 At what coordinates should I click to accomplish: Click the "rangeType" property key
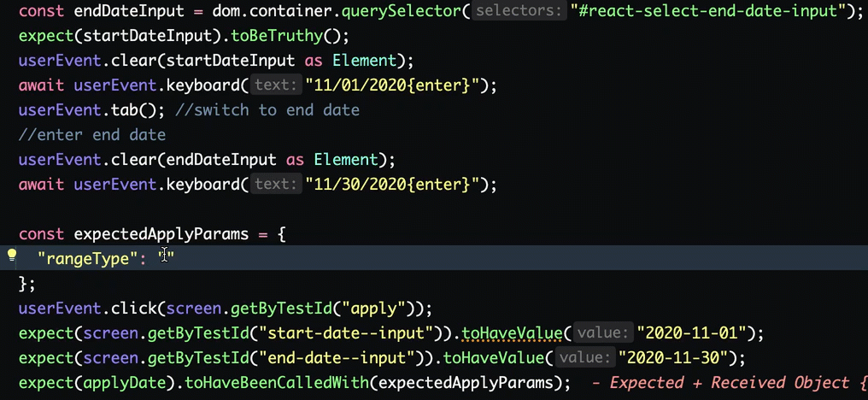pos(87,258)
